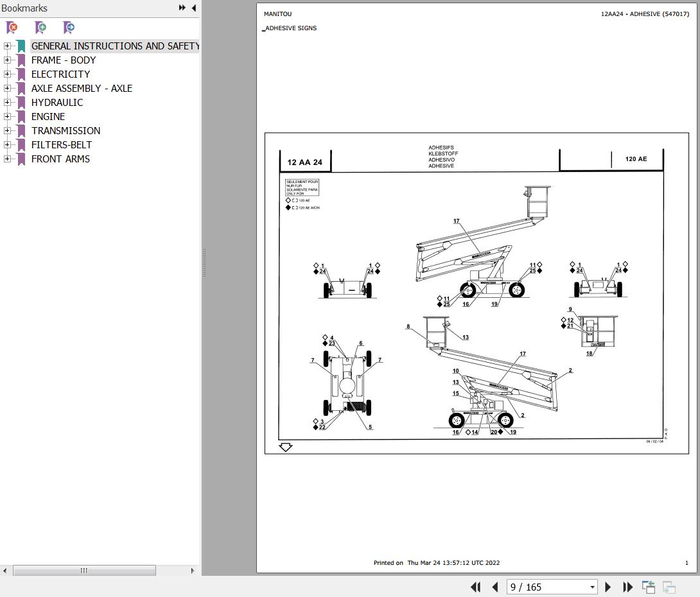Expand the ELECTRICITY bookmark
Viewport: 700px width, 597px height.
pyautogui.click(x=7, y=74)
